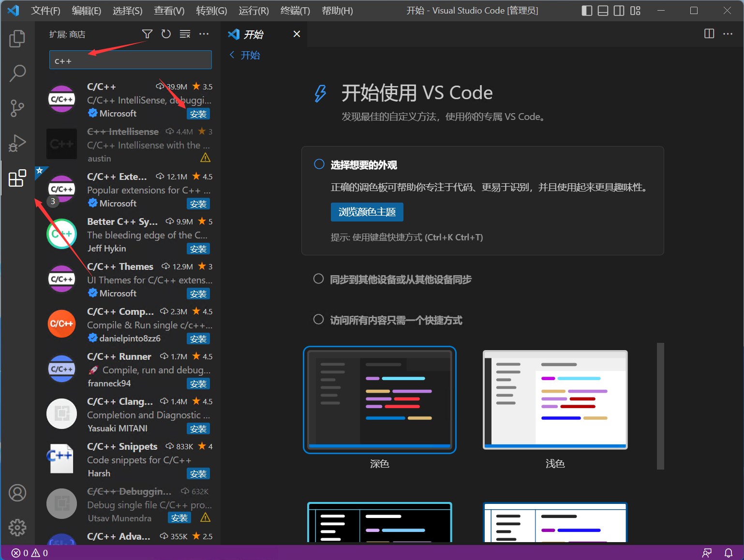Toggle primary side bar layout icon

coord(587,11)
